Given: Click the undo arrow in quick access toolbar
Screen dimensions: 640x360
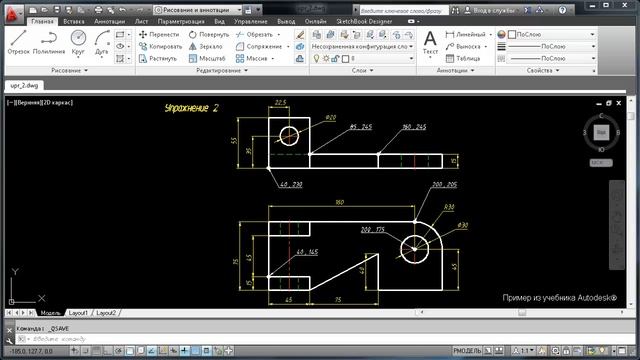Looking at the screenshot, I should (x=122, y=9).
